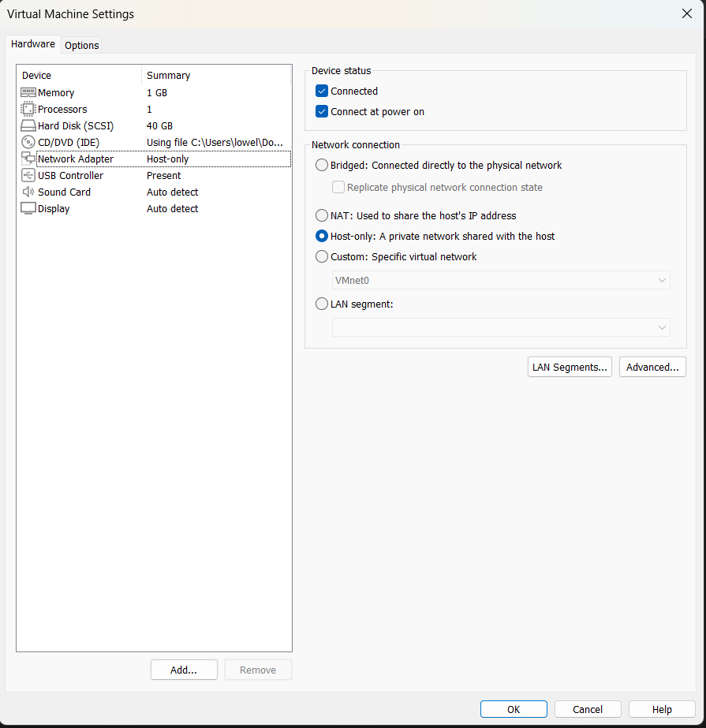Click the Sound Card speaker icon

[28, 192]
